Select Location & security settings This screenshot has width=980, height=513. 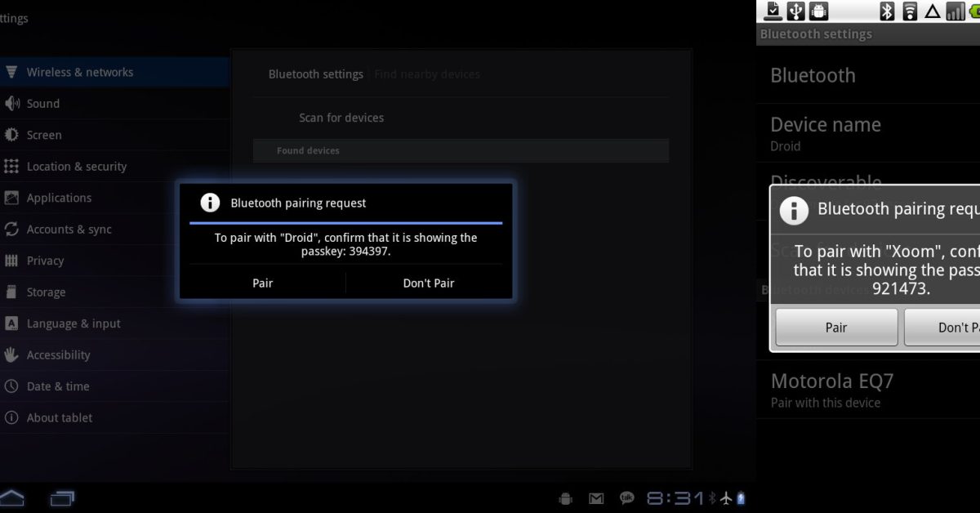pyautogui.click(x=76, y=167)
